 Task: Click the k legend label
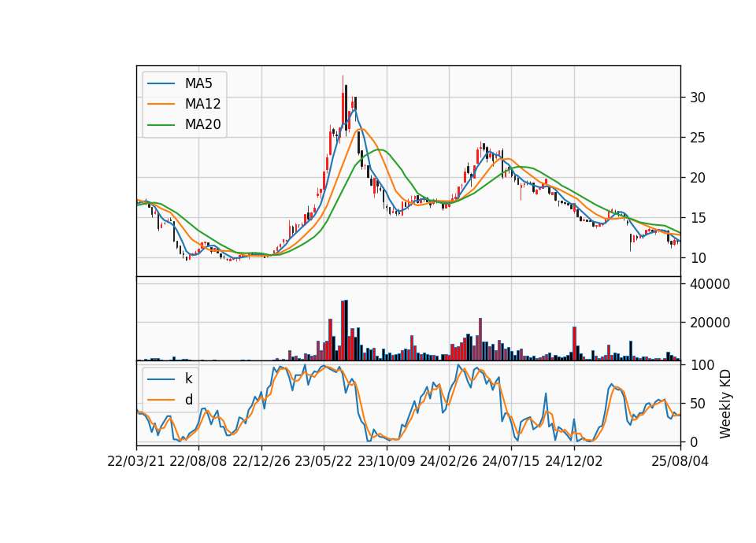pyautogui.click(x=188, y=379)
